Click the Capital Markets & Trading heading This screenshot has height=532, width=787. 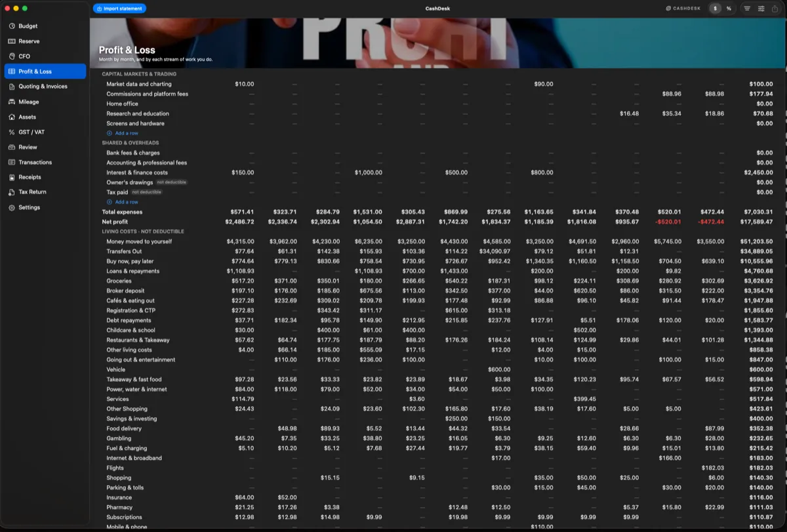pyautogui.click(x=139, y=74)
